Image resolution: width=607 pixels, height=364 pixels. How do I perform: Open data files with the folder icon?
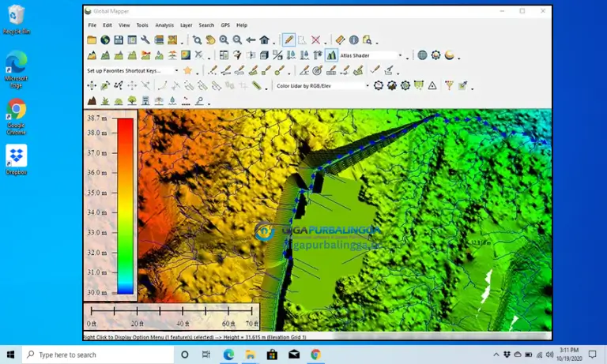(92, 39)
